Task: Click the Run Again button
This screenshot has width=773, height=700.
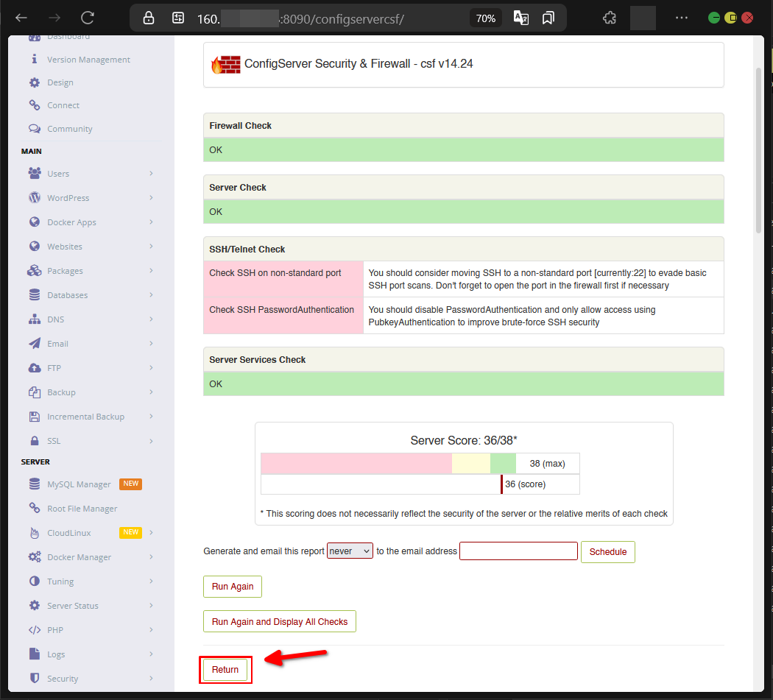Action: coord(233,586)
